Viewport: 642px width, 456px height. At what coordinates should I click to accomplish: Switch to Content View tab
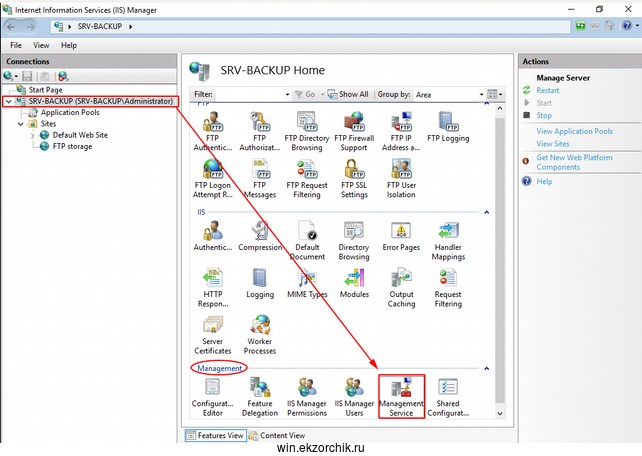(277, 435)
